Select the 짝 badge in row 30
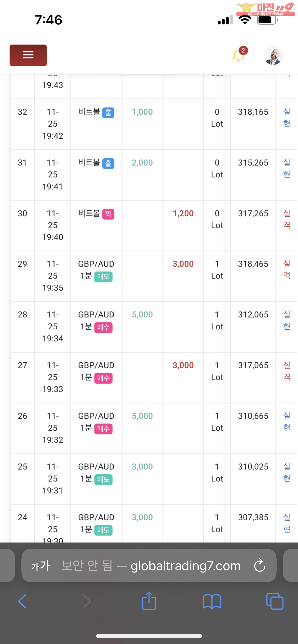Screen dimensions: 298x644 pyautogui.click(x=108, y=214)
